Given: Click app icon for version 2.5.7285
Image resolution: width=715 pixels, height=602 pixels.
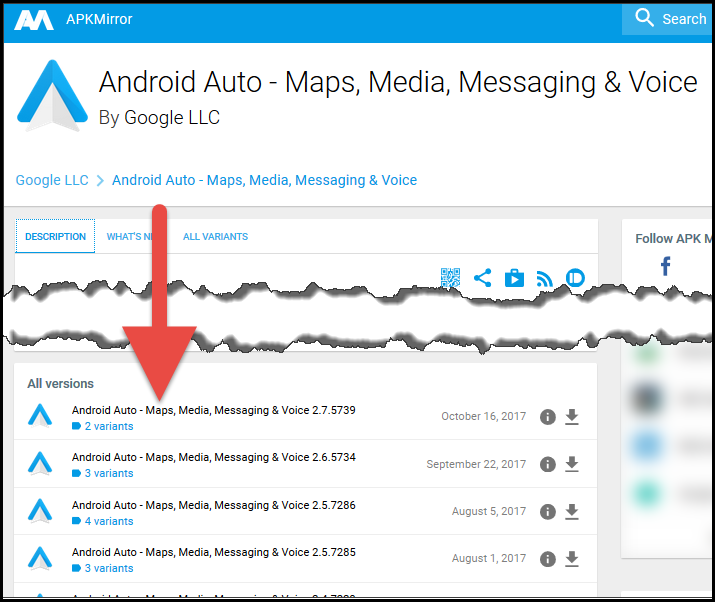Looking at the screenshot, I should tap(40, 558).
